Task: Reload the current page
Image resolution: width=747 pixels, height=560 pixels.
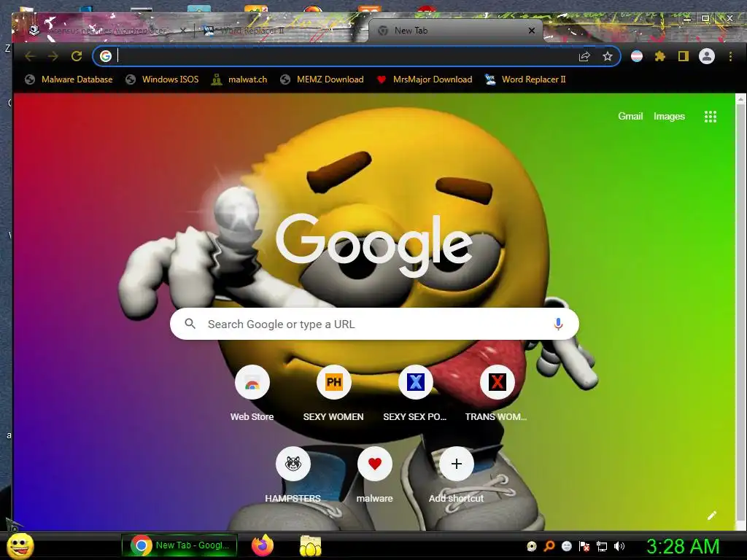Action: (77, 56)
